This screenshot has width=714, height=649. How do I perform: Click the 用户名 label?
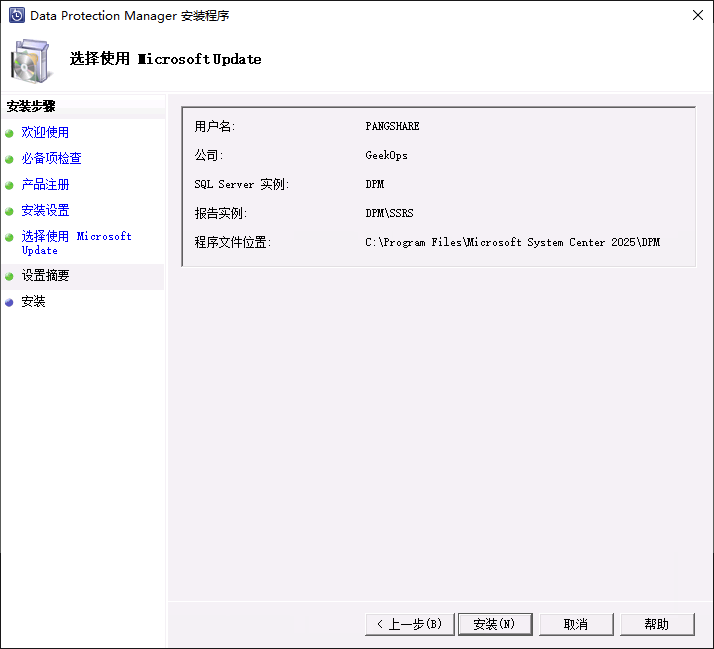[214, 126]
